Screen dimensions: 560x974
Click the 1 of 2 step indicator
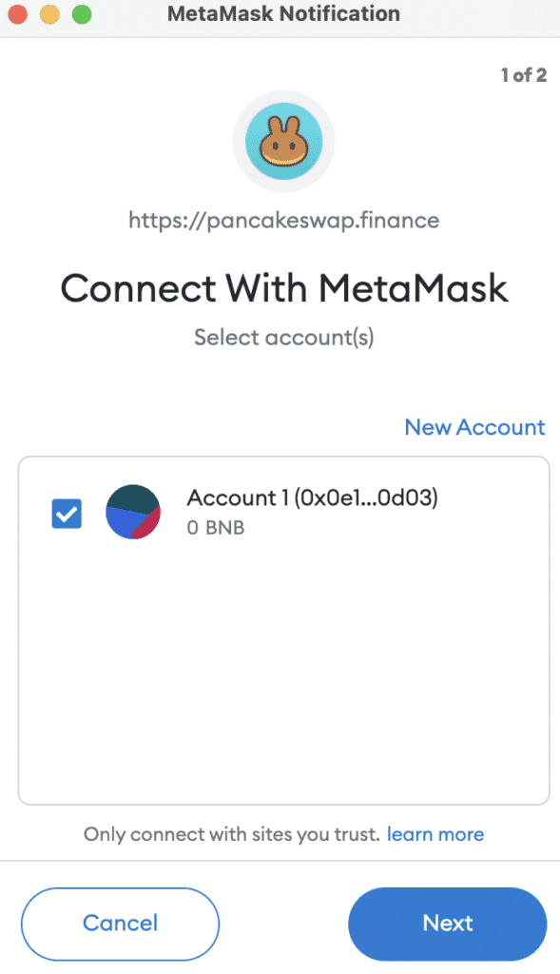(x=524, y=75)
